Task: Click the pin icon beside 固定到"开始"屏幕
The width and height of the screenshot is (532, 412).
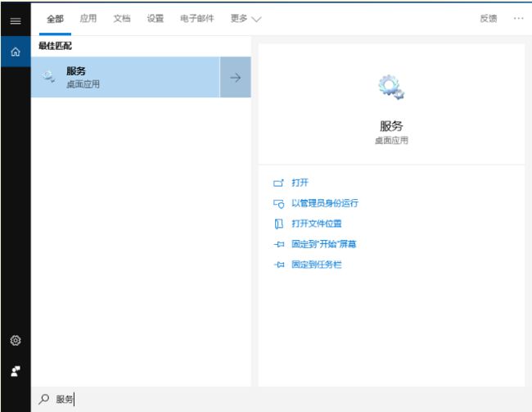Action: point(278,244)
